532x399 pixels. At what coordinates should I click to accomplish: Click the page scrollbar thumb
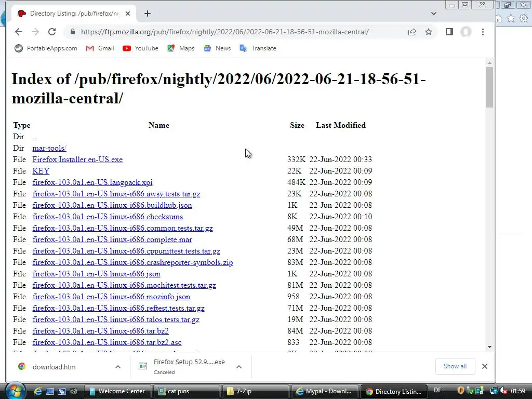click(489, 87)
